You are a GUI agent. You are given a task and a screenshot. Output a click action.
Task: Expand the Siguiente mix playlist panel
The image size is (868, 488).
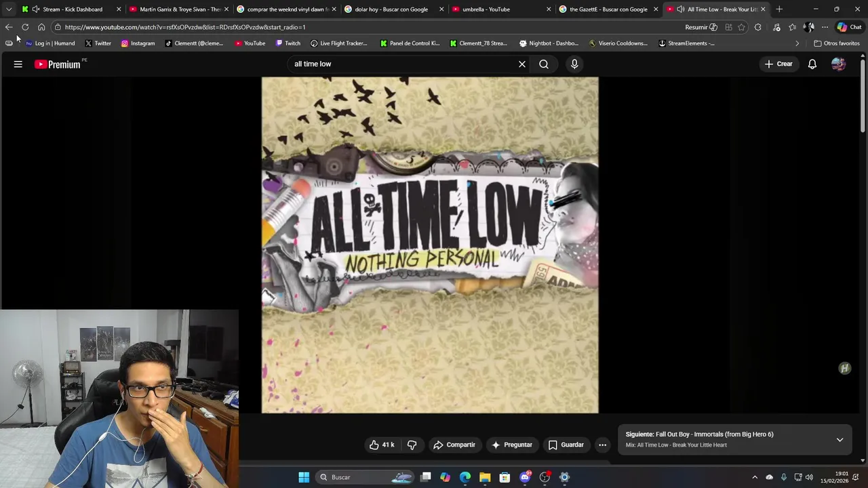(x=840, y=440)
